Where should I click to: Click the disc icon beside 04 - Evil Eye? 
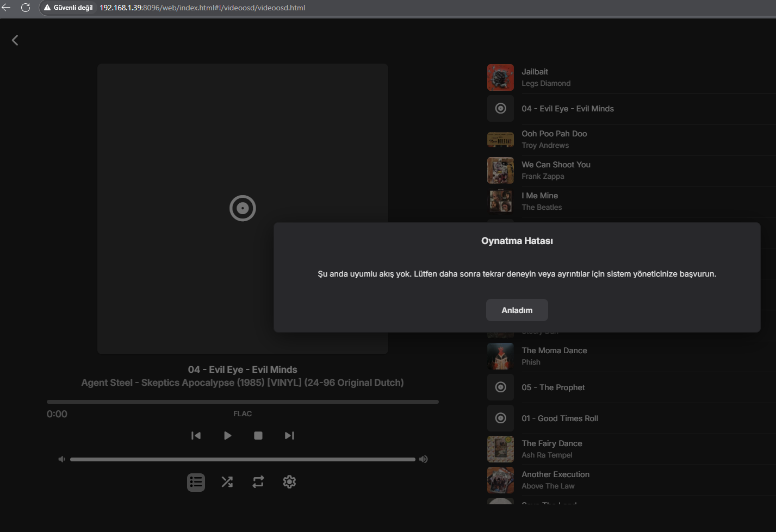pyautogui.click(x=500, y=109)
